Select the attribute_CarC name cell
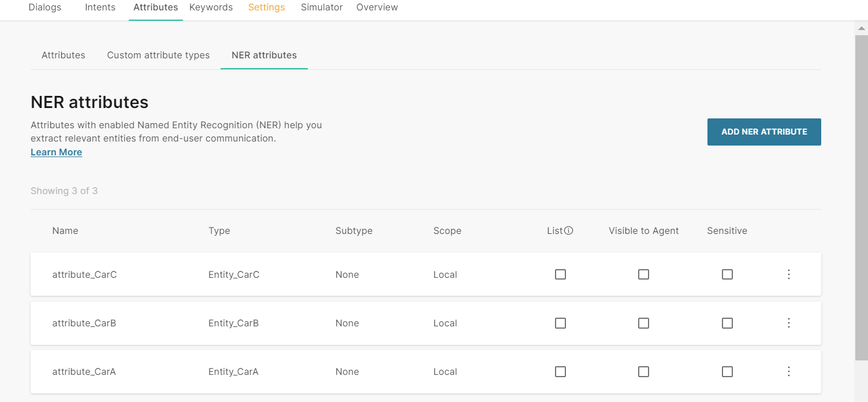Viewport: 868px width, 402px height. tap(84, 274)
